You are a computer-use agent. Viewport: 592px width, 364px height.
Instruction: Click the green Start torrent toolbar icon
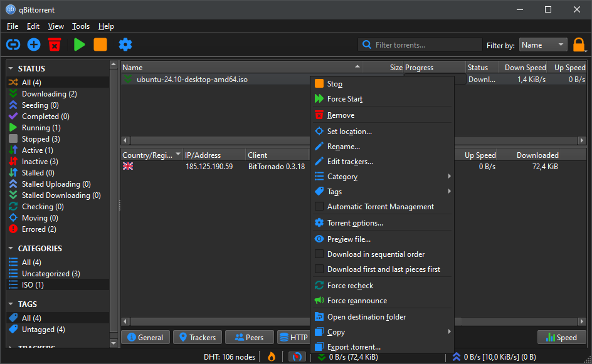(79, 44)
